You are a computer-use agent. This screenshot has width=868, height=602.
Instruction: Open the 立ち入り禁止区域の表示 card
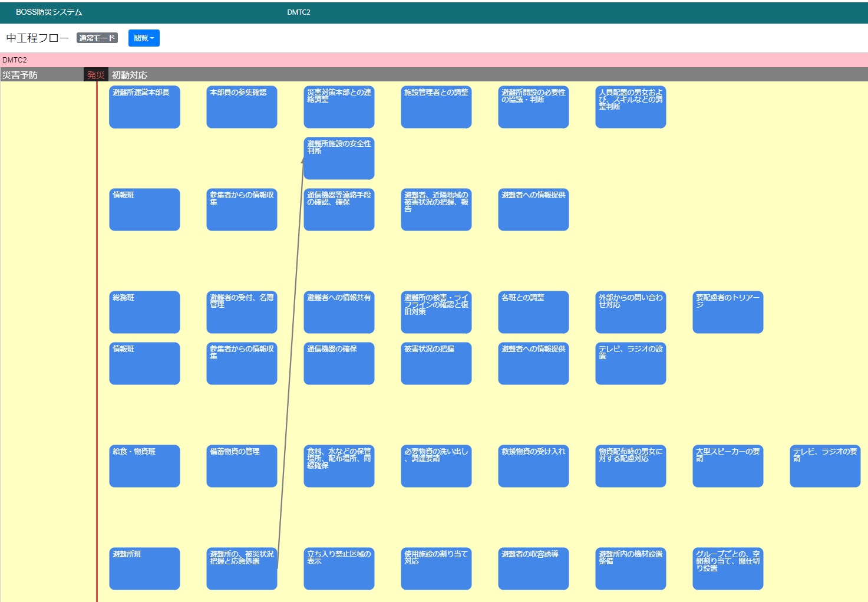[x=339, y=569]
